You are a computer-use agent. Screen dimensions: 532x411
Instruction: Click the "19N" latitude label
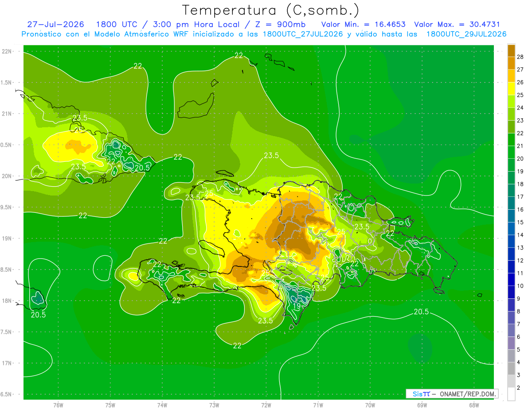tap(7, 238)
